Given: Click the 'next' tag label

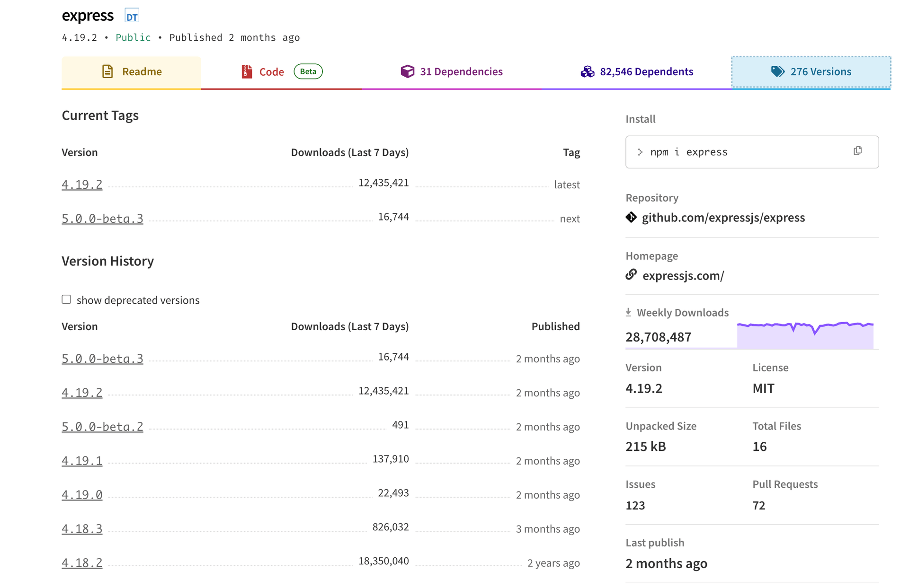Looking at the screenshot, I should point(570,219).
